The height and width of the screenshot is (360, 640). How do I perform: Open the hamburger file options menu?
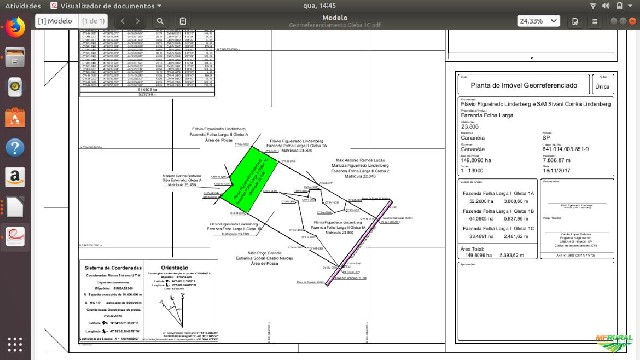(595, 21)
